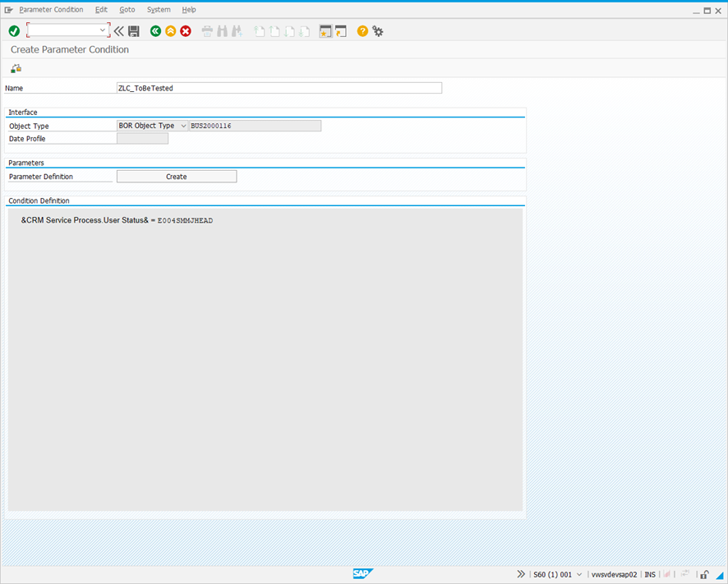Click the blue corner triangle in status bar
This screenshot has width=728, height=584.
pyautogui.click(x=720, y=575)
